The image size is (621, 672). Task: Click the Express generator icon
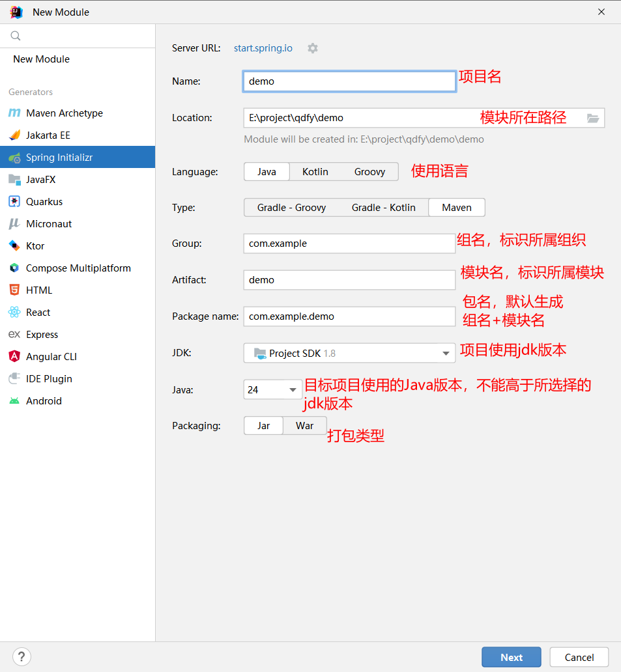point(14,335)
